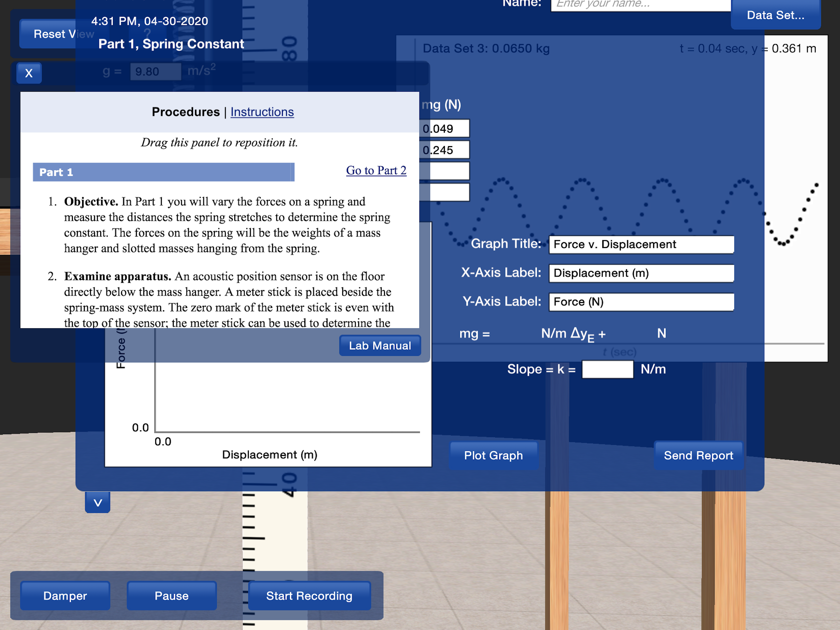
Task: Click the third empty mg field
Action: (x=444, y=171)
